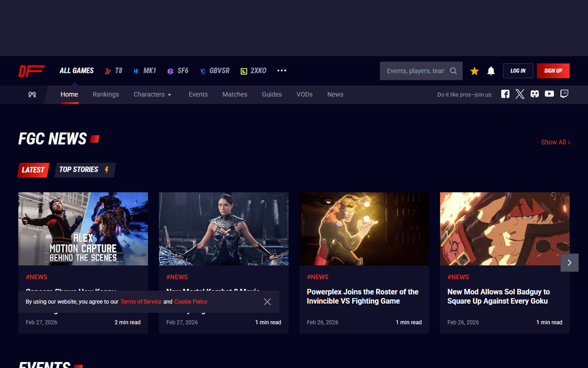The height and width of the screenshot is (368, 588).
Task: Switch to the TOP STORIES filter
Action: click(x=85, y=170)
